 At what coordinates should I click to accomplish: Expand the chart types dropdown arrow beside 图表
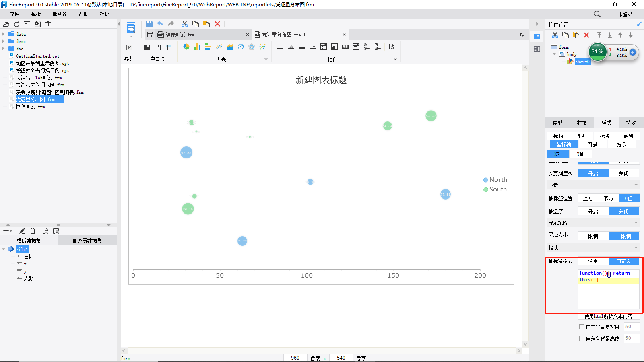[266, 59]
